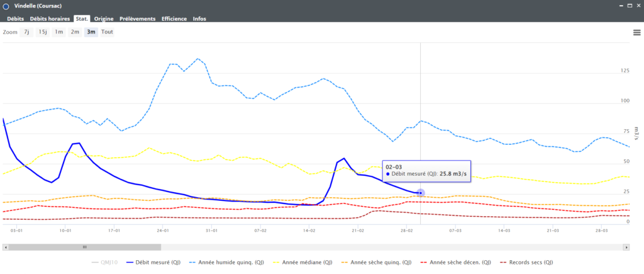Set zoom range to 7j
The height and width of the screenshot is (274, 644).
tap(26, 31)
